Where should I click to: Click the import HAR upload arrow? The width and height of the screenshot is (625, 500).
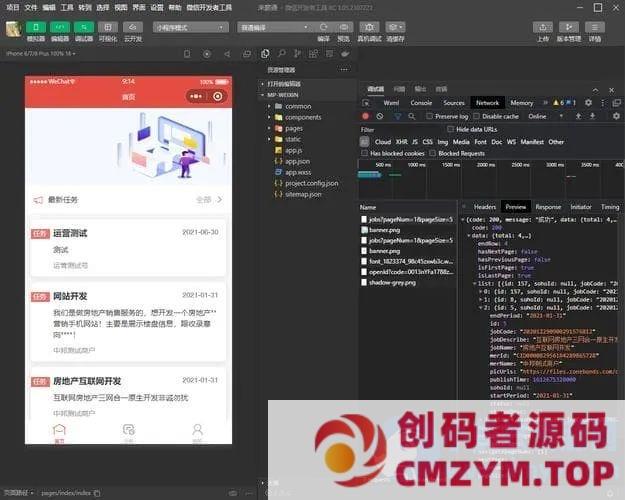click(x=578, y=116)
